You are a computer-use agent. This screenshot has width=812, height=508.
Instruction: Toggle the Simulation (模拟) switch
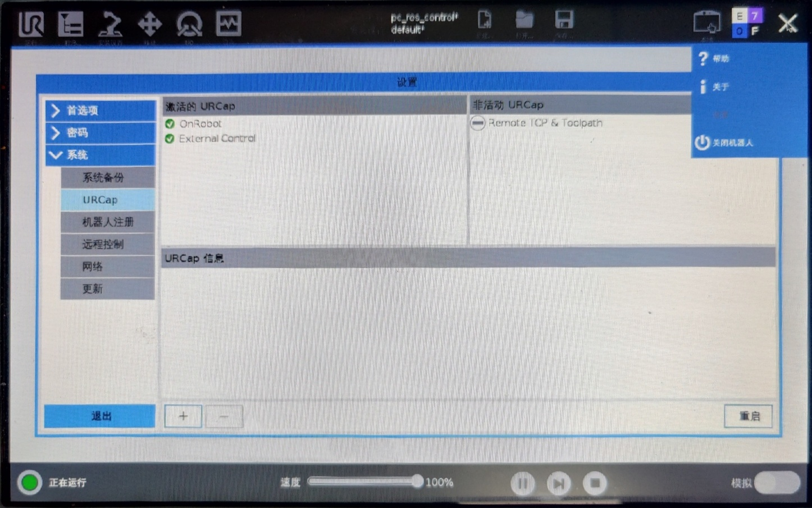click(x=778, y=483)
